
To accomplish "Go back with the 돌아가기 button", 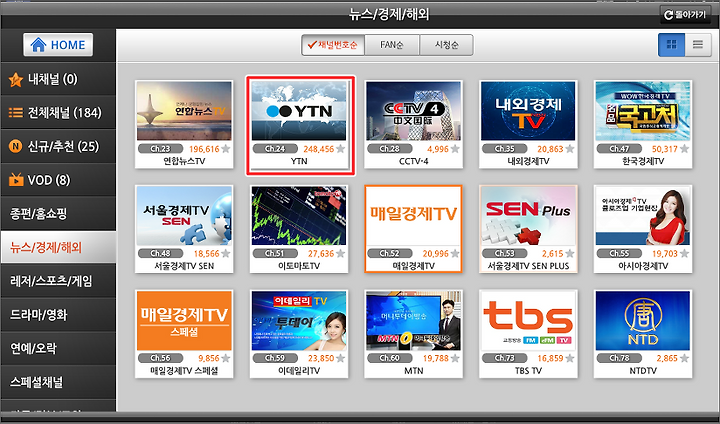I will pos(685,15).
